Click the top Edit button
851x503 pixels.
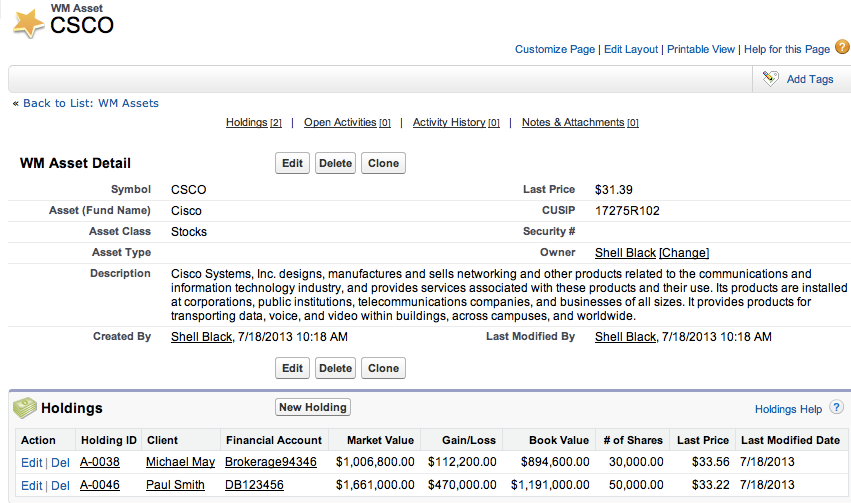tap(293, 163)
